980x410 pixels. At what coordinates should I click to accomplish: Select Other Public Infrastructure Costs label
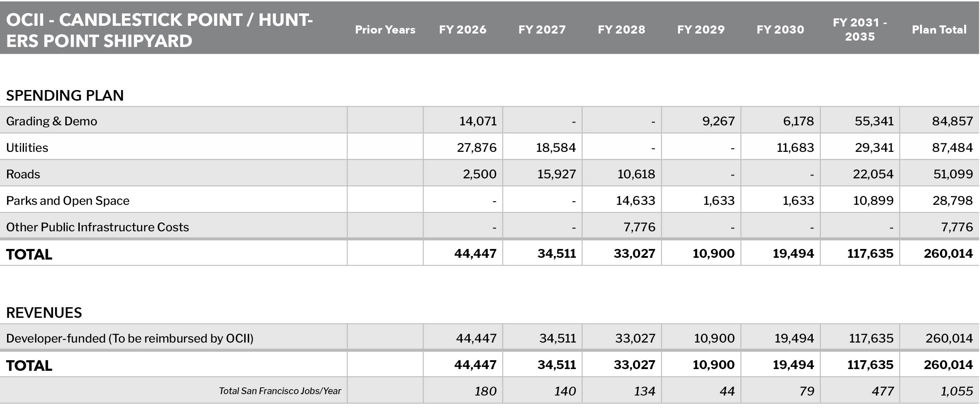pos(97,227)
